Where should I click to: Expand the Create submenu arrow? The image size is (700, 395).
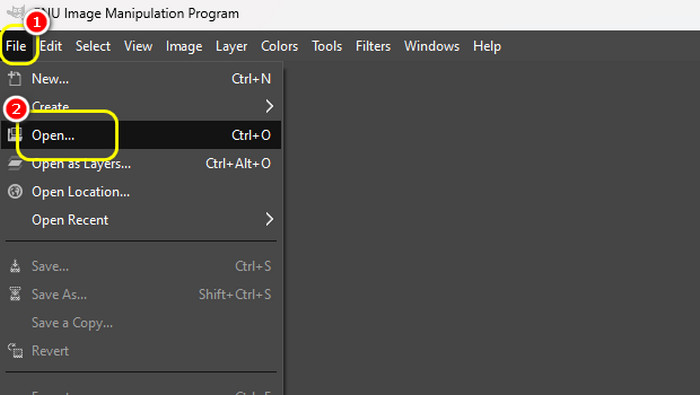(x=269, y=106)
